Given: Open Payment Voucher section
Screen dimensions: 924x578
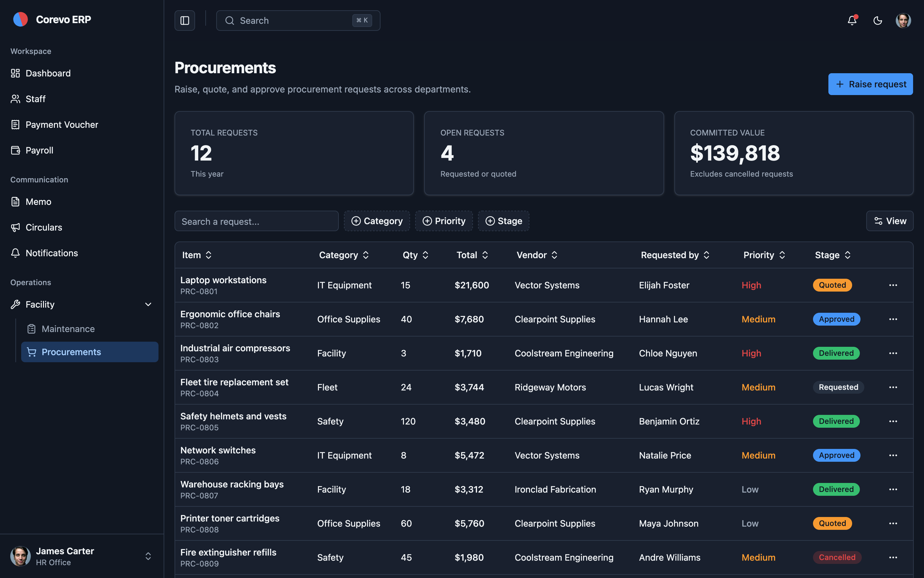Looking at the screenshot, I should click(82, 125).
